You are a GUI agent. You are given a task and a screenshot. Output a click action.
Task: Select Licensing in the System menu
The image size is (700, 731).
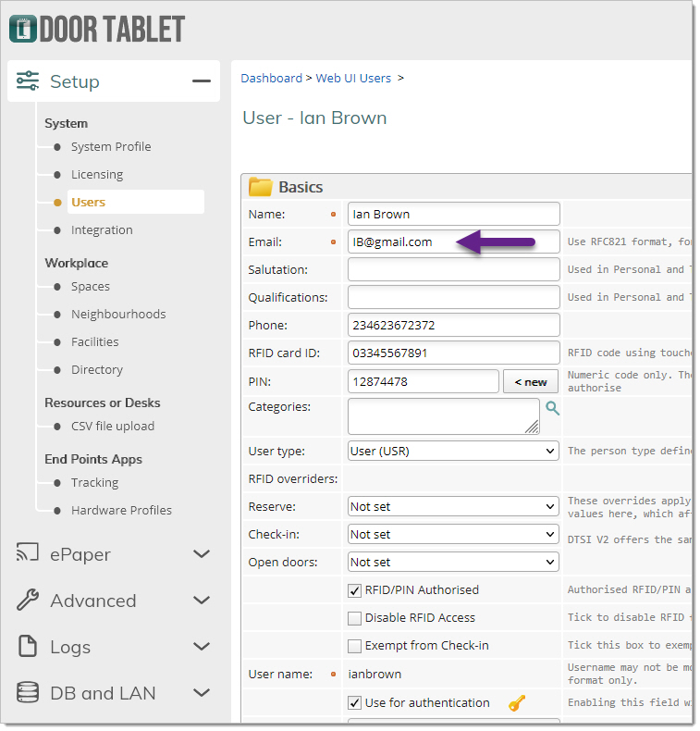coord(97,175)
